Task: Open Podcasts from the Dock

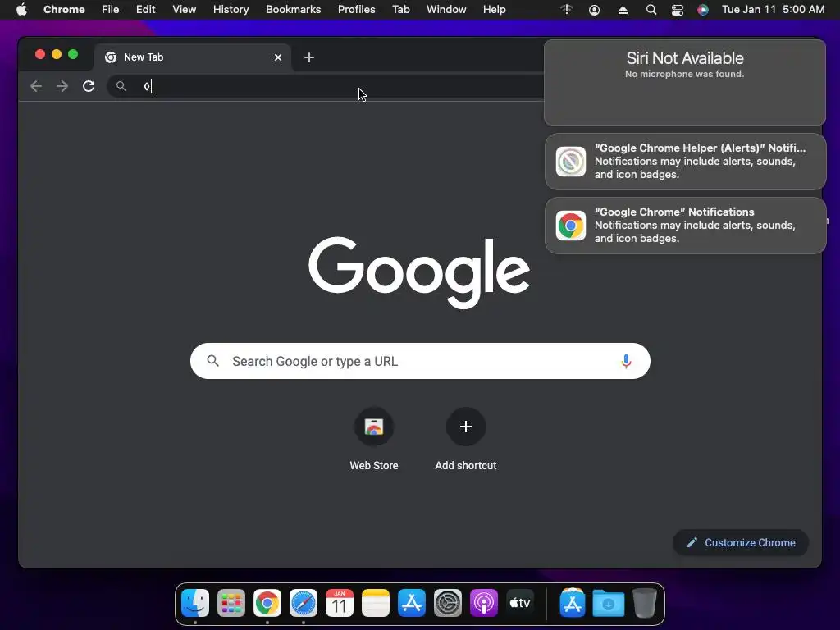Action: tap(484, 603)
